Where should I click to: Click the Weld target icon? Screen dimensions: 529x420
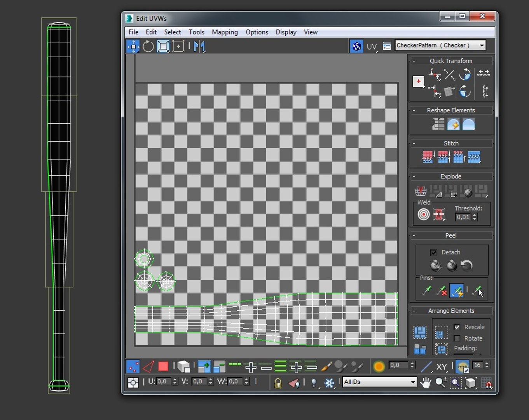(x=423, y=214)
